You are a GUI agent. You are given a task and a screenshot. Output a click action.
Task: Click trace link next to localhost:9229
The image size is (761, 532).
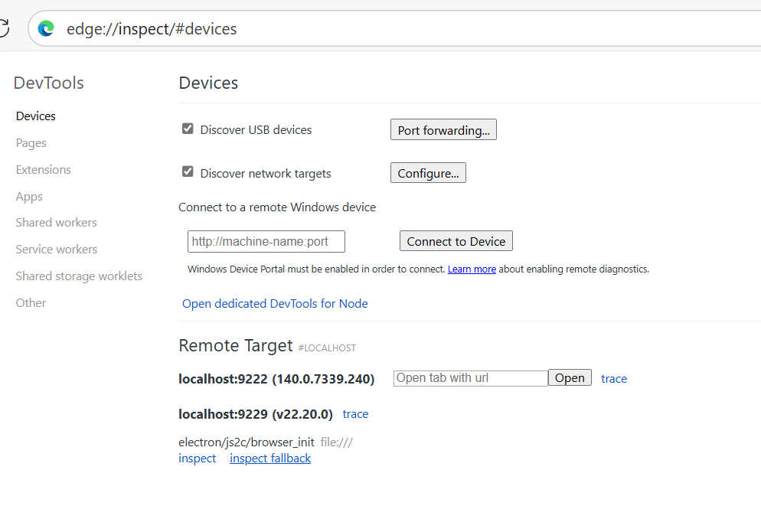355,414
